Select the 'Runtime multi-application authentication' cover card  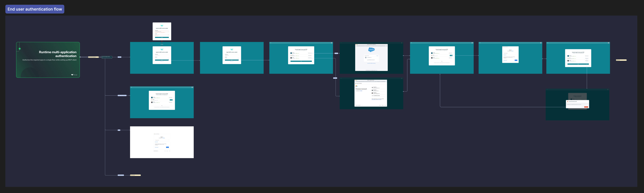coord(48,60)
